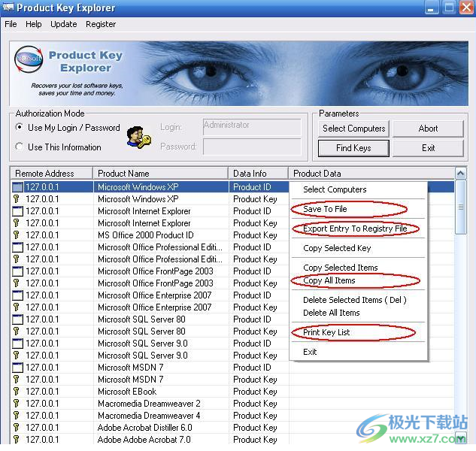Close the Product Key Explorer window
Image resolution: width=476 pixels, height=451 pixels.
coord(467,8)
